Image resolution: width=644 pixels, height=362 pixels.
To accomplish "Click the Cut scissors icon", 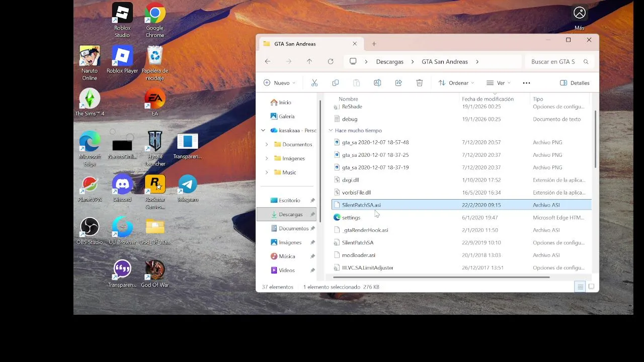I will (x=314, y=83).
